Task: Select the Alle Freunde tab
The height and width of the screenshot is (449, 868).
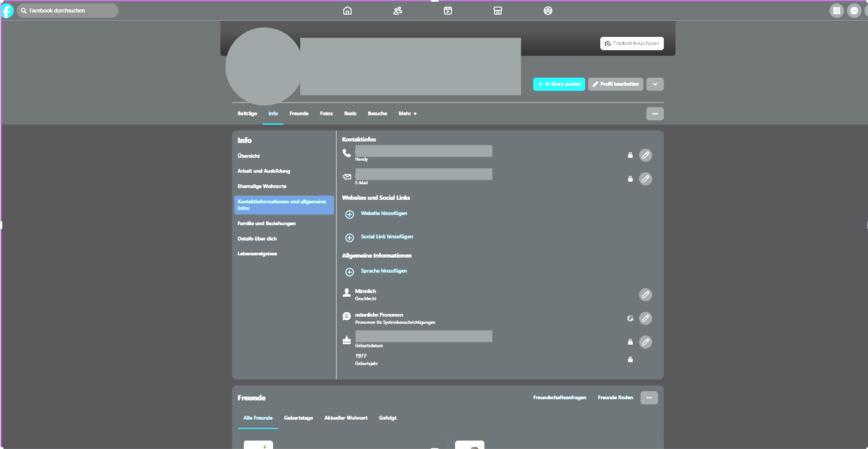Action: click(258, 418)
